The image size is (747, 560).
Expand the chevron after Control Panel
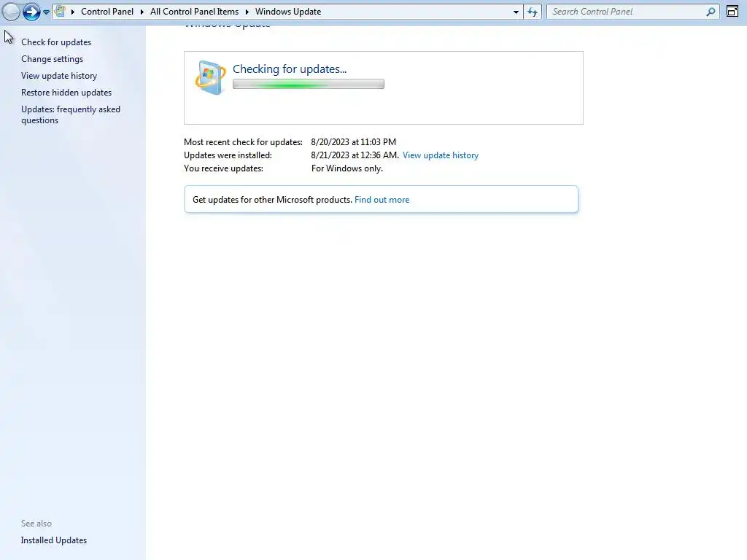pos(142,12)
